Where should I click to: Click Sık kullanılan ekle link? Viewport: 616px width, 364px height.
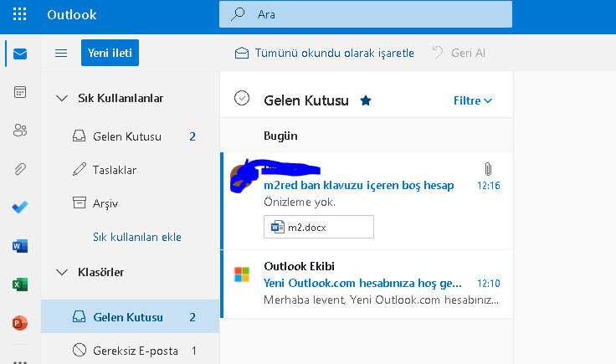pos(137,237)
